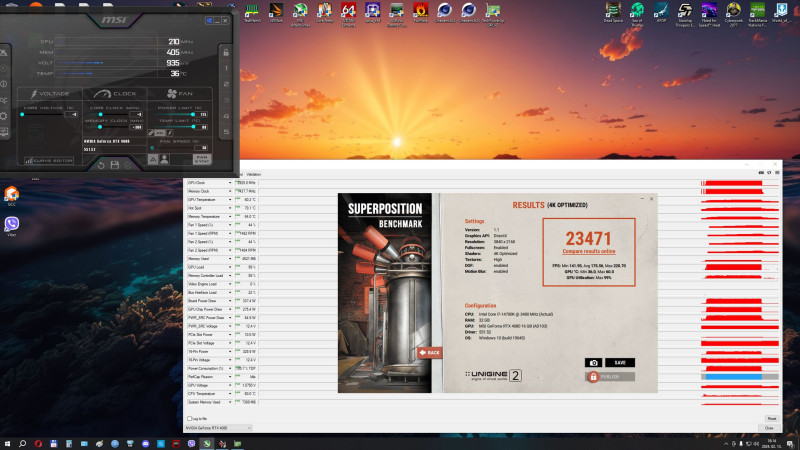The height and width of the screenshot is (450, 800).
Task: Expand the Board Power Draw sensor dropdown
Action: pos(230,301)
